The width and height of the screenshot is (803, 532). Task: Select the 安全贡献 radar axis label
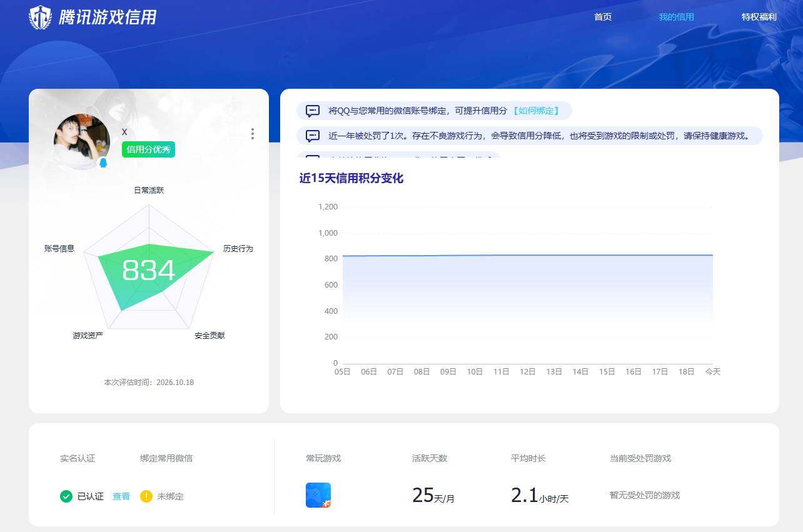coord(210,336)
